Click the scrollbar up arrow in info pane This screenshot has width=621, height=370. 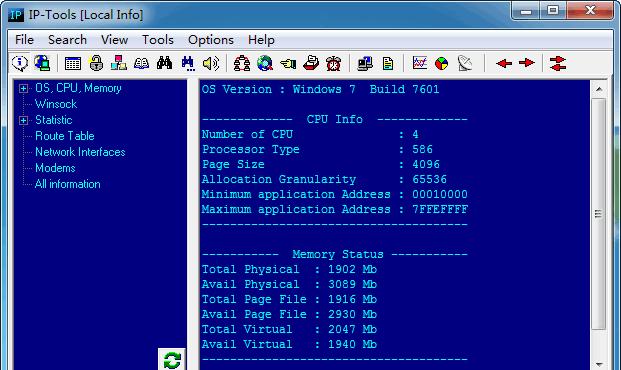click(599, 89)
